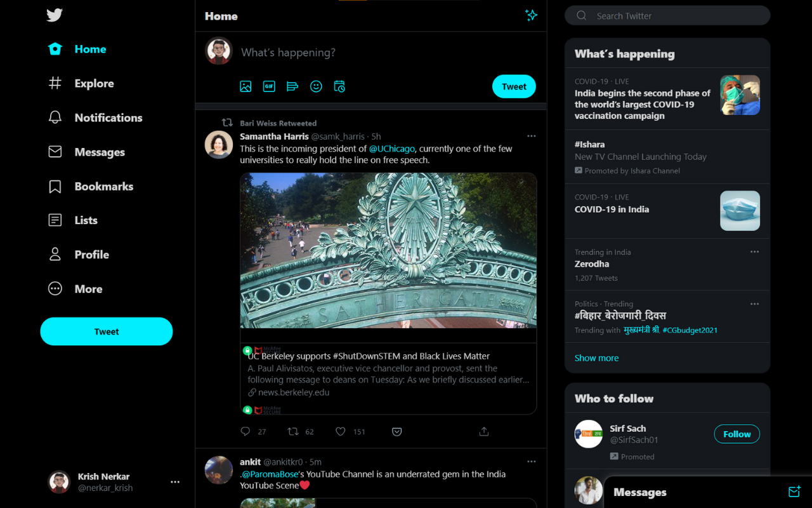Share Samantha Harris's tweet
Viewport: 812px width, 508px height.
484,432
